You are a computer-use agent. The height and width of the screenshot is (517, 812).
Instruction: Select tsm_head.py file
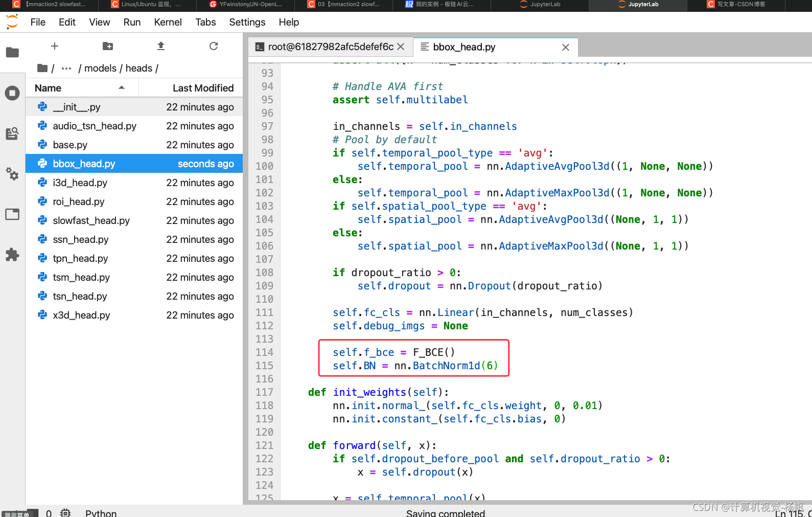pyautogui.click(x=134, y=277)
